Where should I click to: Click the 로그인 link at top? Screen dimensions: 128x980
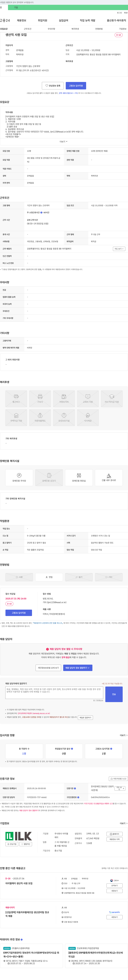[119, 13]
